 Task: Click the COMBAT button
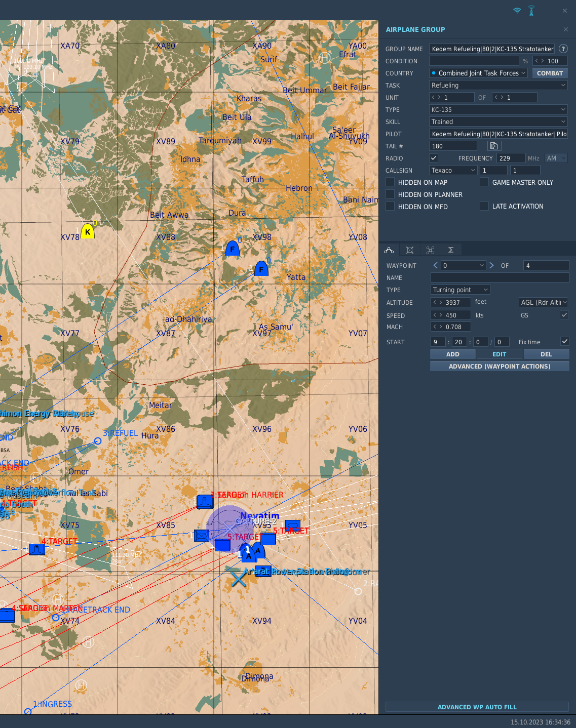click(550, 72)
